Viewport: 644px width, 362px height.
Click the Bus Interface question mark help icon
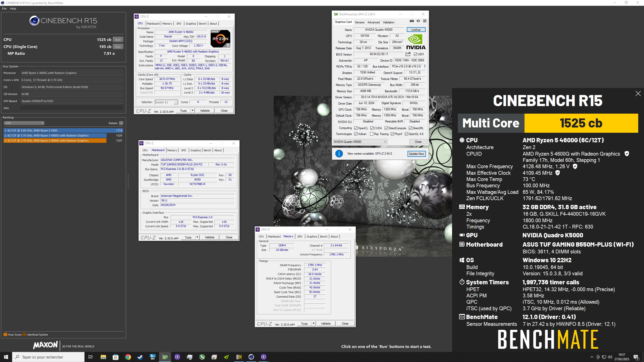click(425, 66)
